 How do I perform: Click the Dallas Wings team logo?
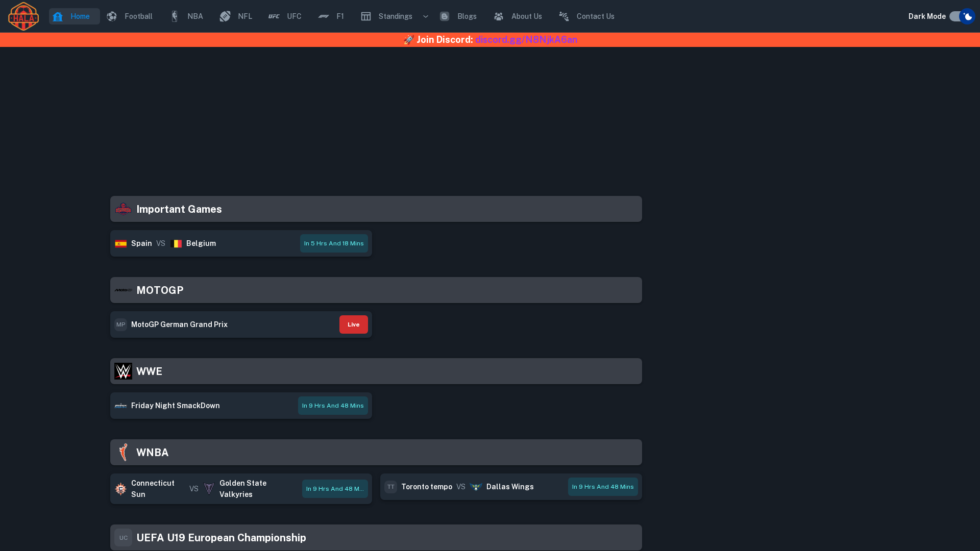[476, 487]
